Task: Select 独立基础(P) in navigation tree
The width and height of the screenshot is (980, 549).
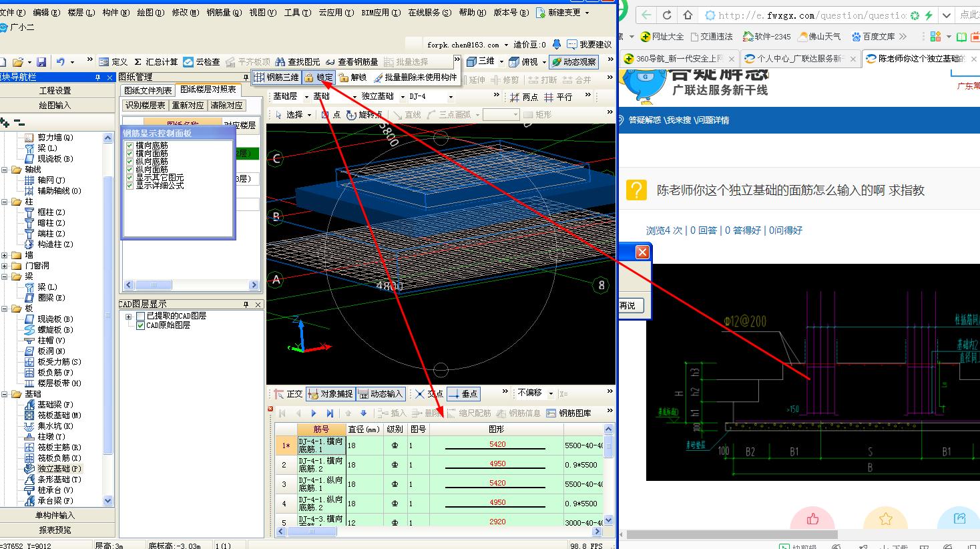Action: [x=59, y=469]
